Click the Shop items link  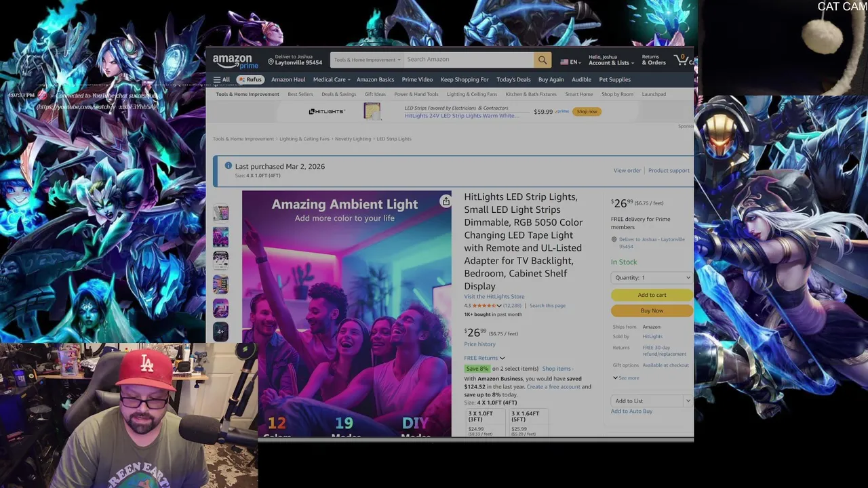click(x=557, y=369)
